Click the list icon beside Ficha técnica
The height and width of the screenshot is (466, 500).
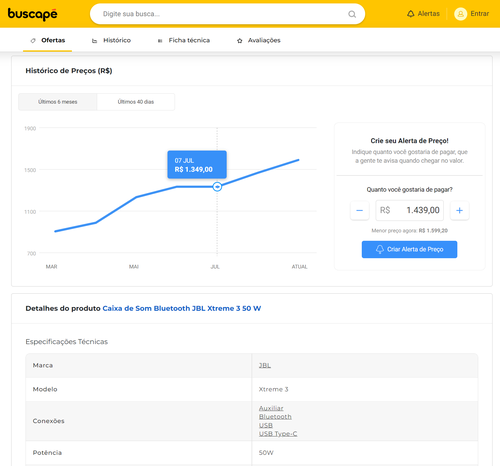[x=160, y=41]
